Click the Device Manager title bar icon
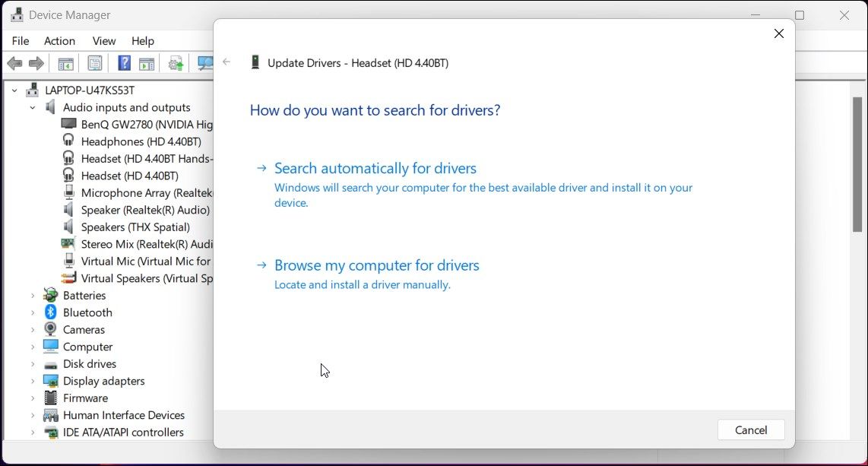The width and height of the screenshot is (868, 466). click(x=17, y=15)
